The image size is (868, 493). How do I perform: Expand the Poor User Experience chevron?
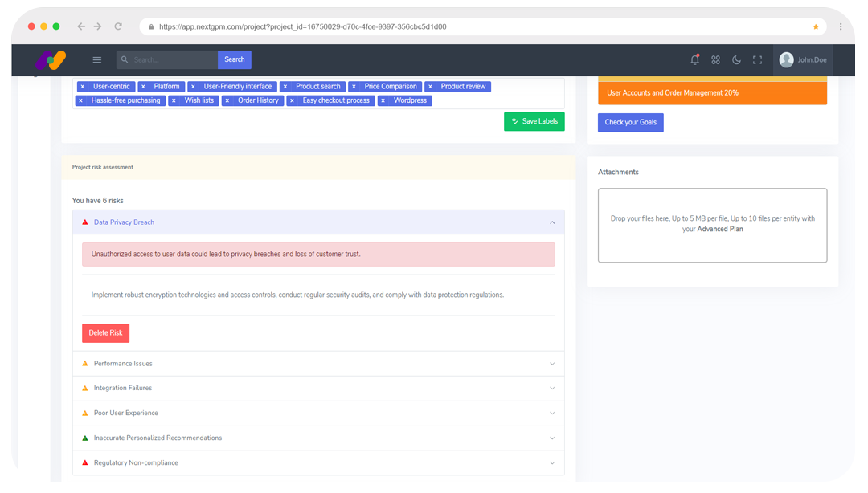(x=552, y=414)
